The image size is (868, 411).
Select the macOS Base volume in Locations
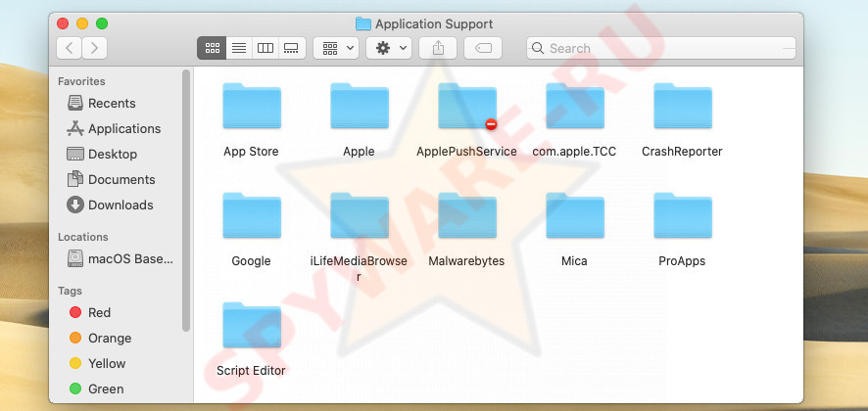point(121,258)
